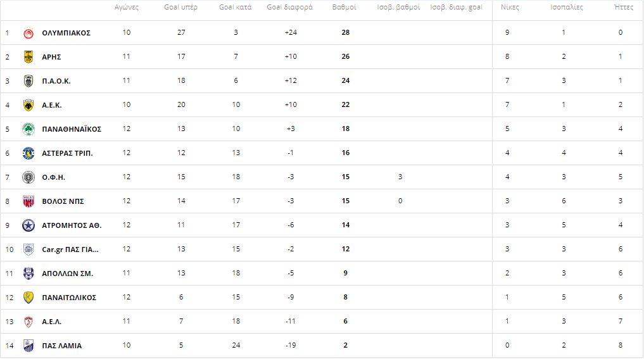Screen dimensions: 644x359
Task: Click the Παναθηναϊκός green shamrock logo
Action: (28, 129)
